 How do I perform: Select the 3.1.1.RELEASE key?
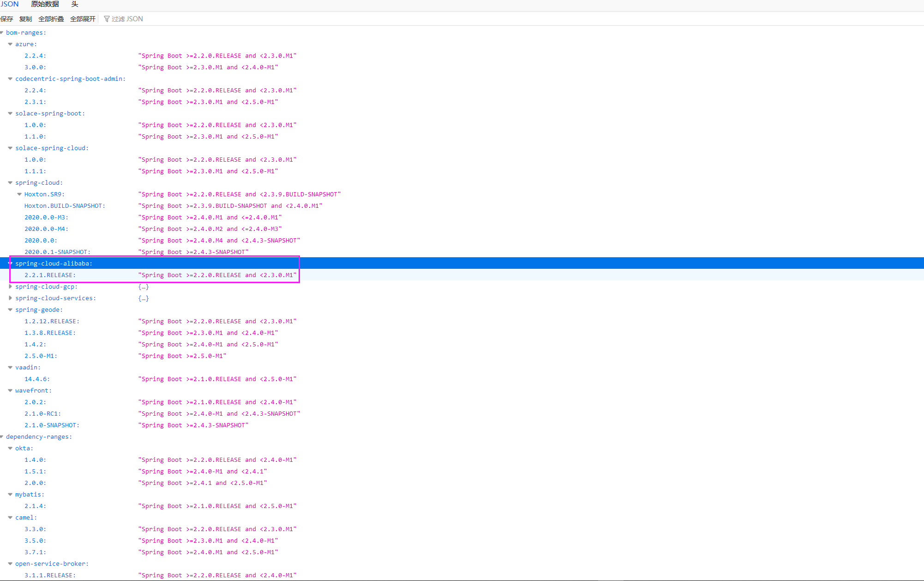pyautogui.click(x=50, y=575)
